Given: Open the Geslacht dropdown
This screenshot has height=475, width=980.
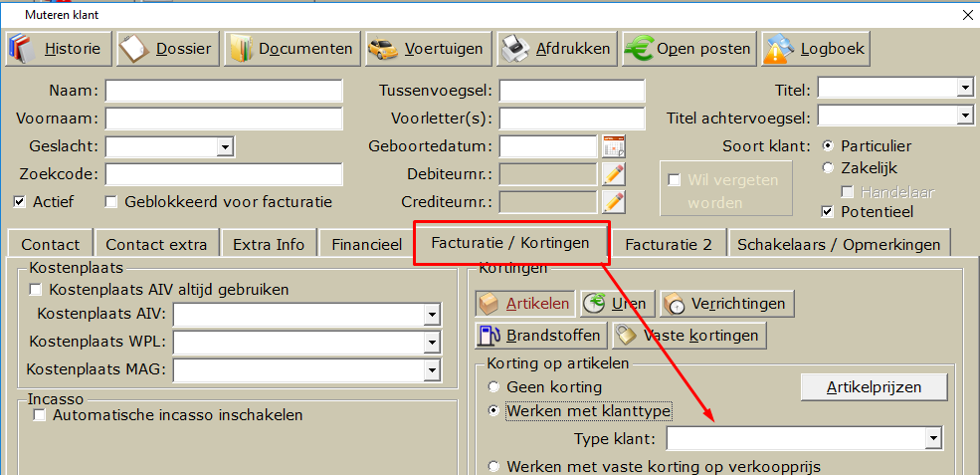Looking at the screenshot, I should point(225,146).
